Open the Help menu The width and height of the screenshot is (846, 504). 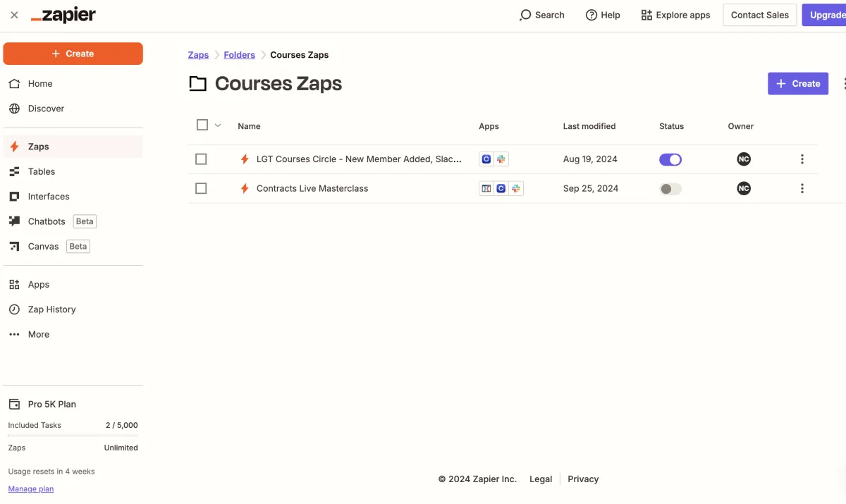(603, 15)
